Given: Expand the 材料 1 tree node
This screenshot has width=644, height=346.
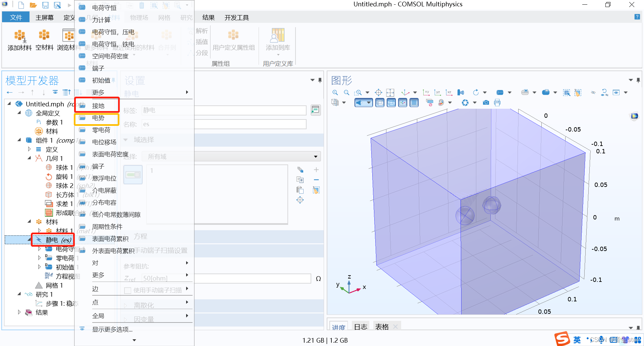Looking at the screenshot, I should 39,231.
